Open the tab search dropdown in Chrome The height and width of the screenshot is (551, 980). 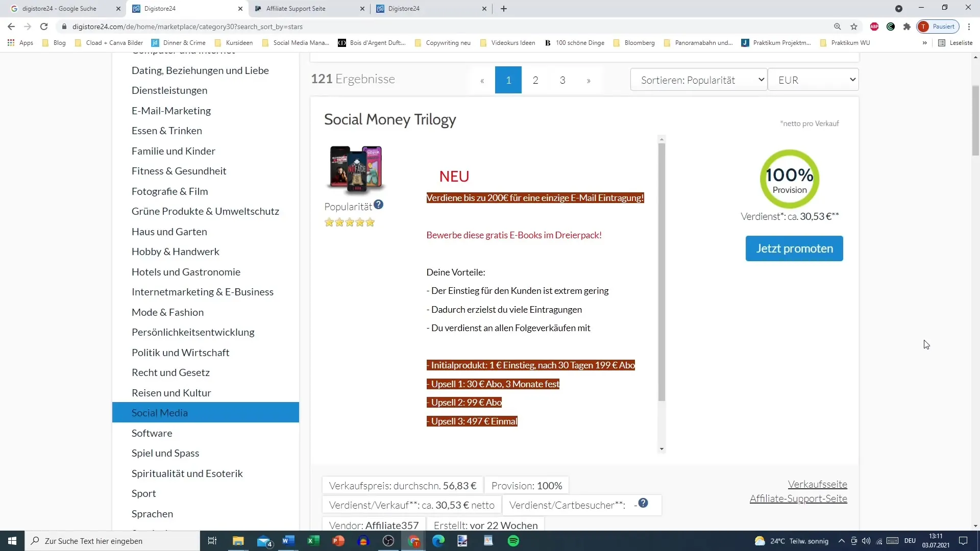pyautogui.click(x=899, y=9)
